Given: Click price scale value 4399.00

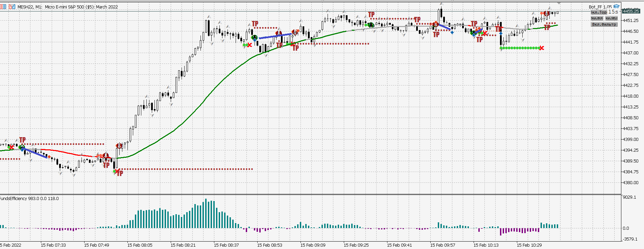Looking at the screenshot, I should coord(631,139).
